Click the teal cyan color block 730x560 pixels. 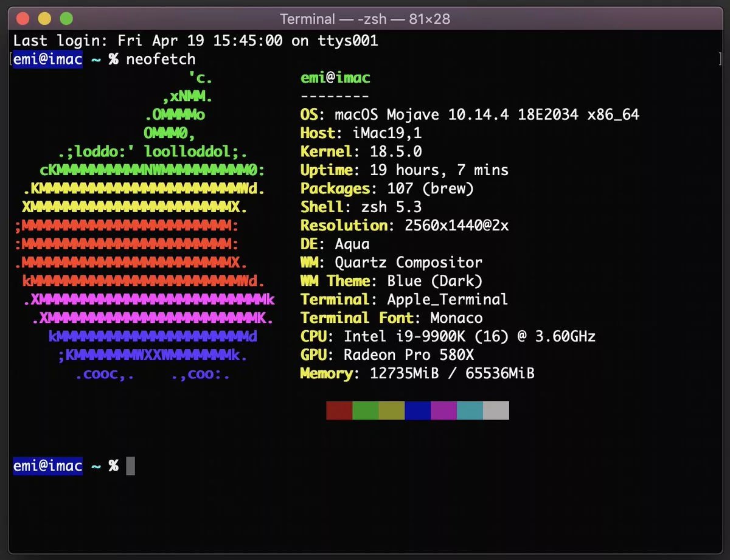470,410
